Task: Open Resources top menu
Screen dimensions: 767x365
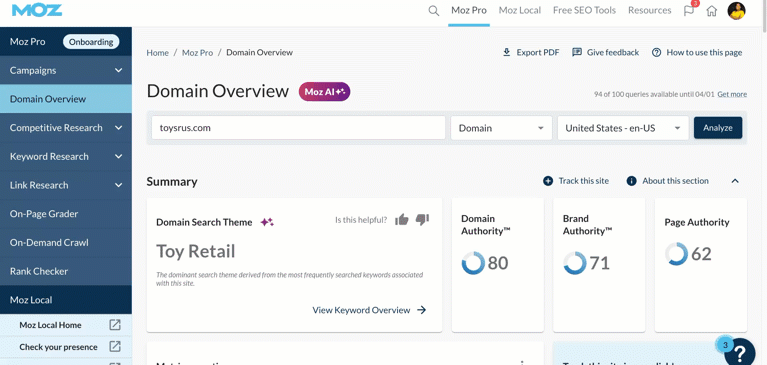Action: point(650,10)
